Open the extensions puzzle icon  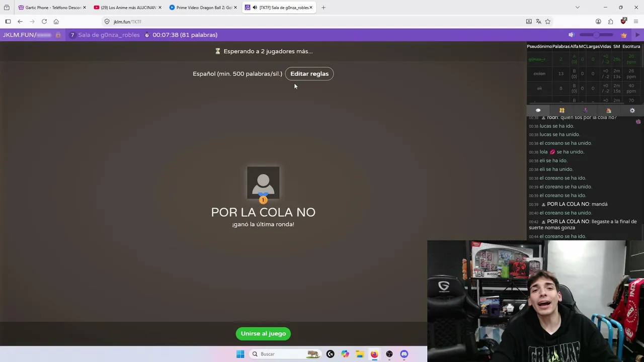coord(610,22)
